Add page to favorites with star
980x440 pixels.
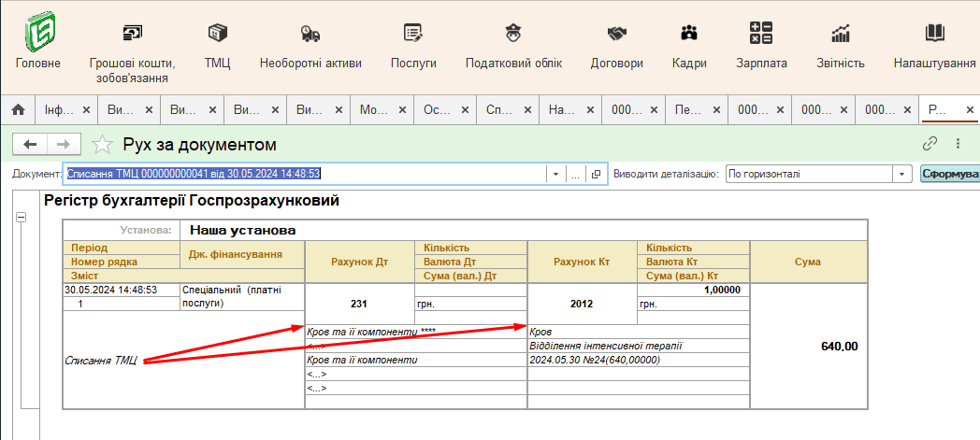point(102,145)
